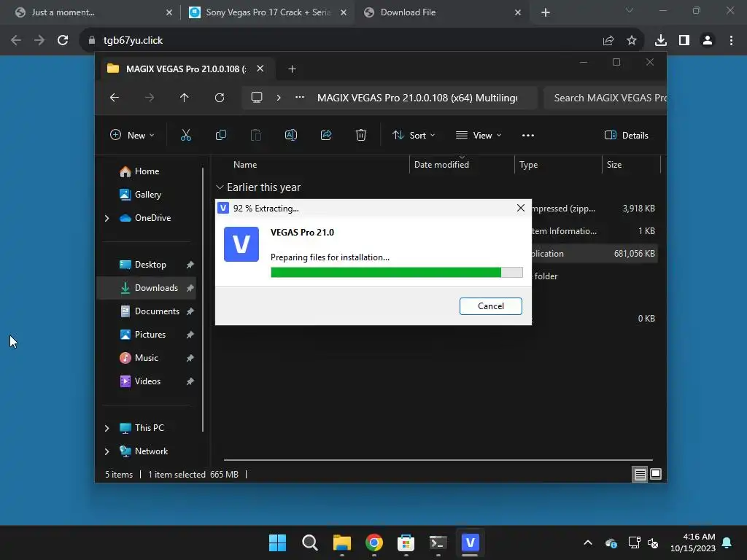Open Videos in the sidebar
The width and height of the screenshot is (747, 560).
147,381
